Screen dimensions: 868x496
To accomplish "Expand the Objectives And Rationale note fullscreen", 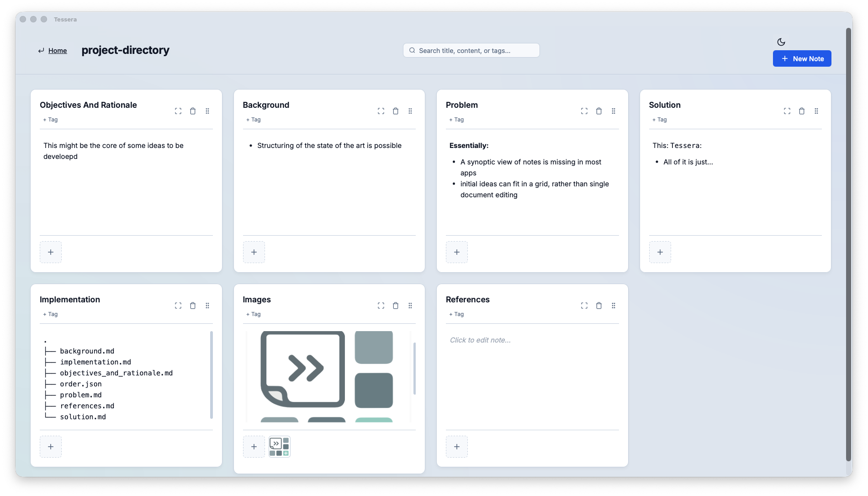I will tap(178, 111).
